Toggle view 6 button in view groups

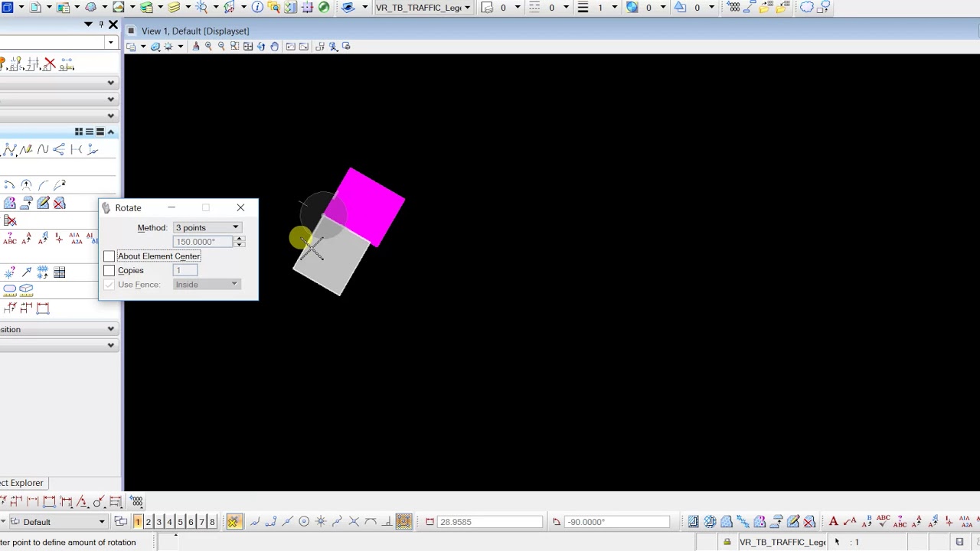point(191,522)
